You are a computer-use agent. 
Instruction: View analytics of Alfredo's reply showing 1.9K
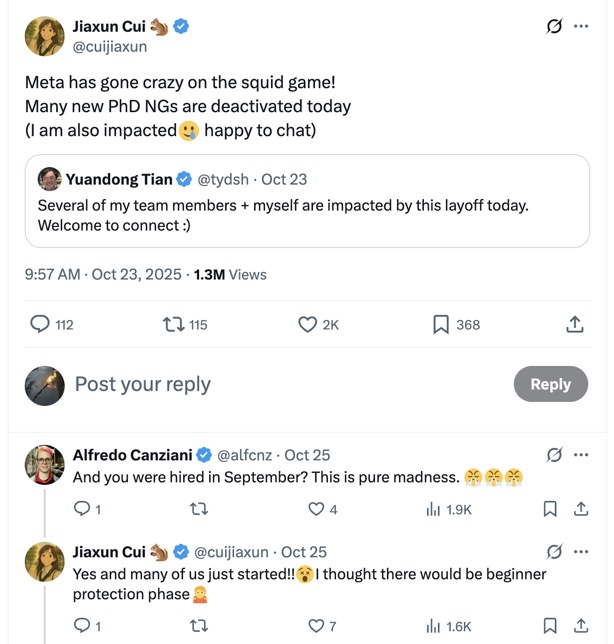[434, 509]
